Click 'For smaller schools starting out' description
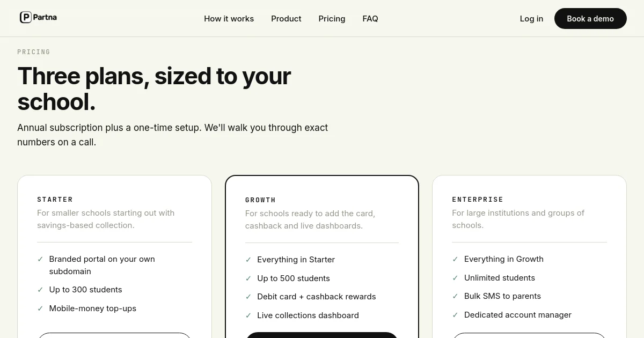The height and width of the screenshot is (338, 644). pos(106,219)
